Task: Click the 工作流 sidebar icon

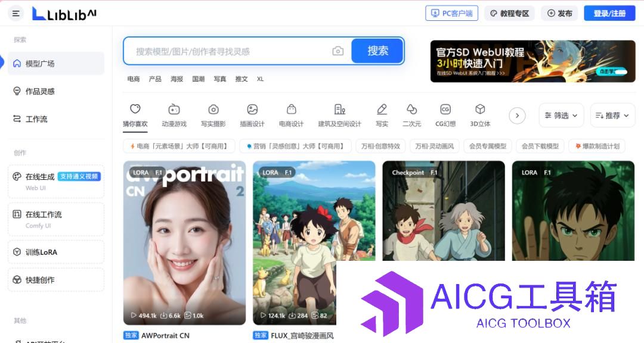Action: [17, 119]
